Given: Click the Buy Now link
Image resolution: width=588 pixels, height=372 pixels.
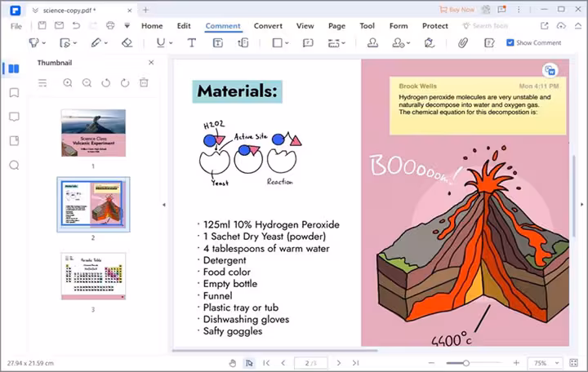Looking at the screenshot, I should (x=457, y=10).
